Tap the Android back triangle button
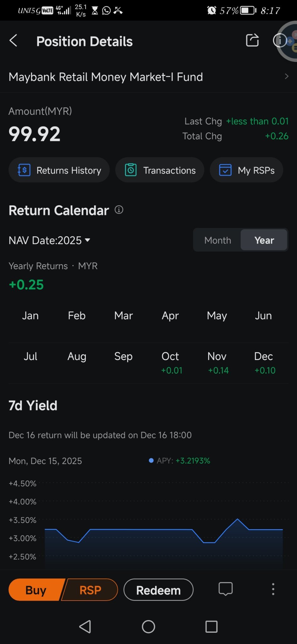This screenshot has height=644, width=297. (85, 626)
